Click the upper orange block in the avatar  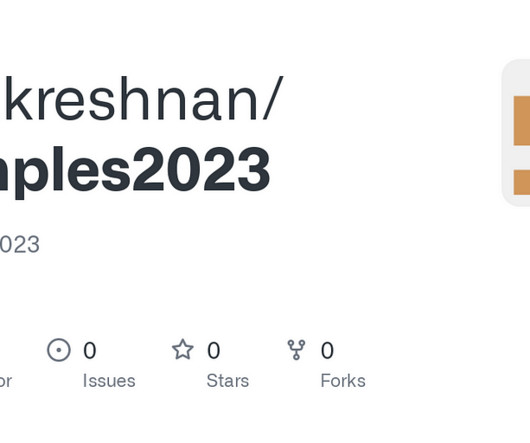[x=522, y=121]
